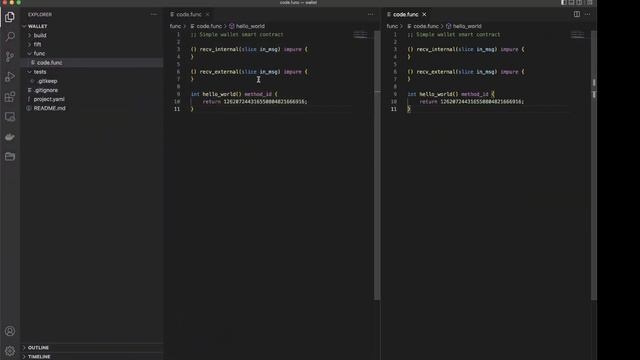Open the Extensions view

(x=10, y=97)
